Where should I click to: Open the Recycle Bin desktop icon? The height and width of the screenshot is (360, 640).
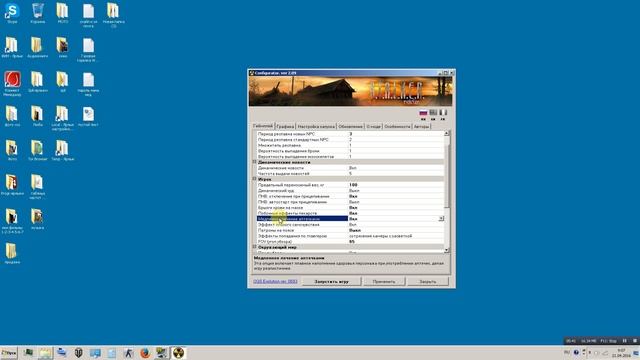(x=38, y=13)
